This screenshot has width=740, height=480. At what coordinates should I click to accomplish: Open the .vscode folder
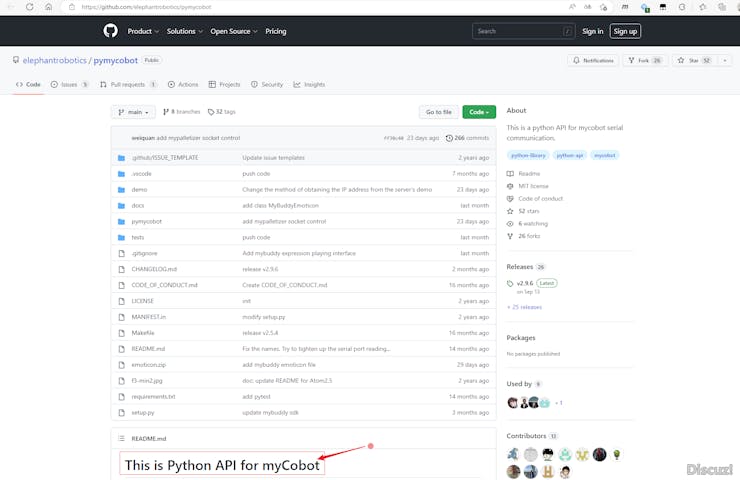[x=142, y=174]
